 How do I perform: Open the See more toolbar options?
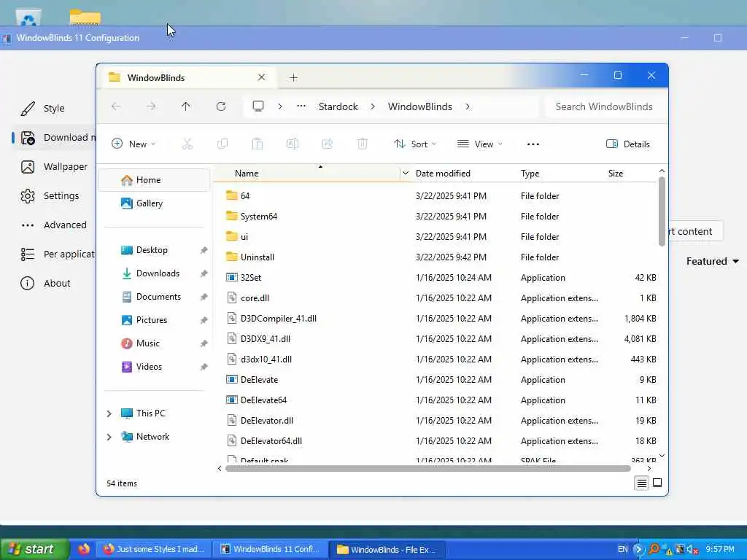[533, 144]
